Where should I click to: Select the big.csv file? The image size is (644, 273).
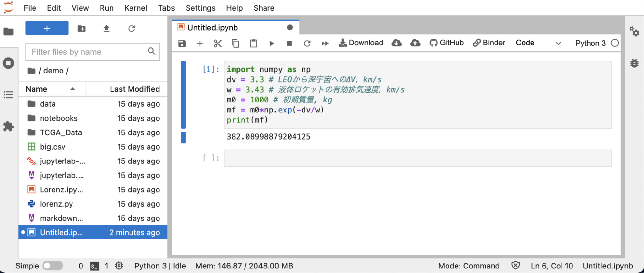[93, 147]
